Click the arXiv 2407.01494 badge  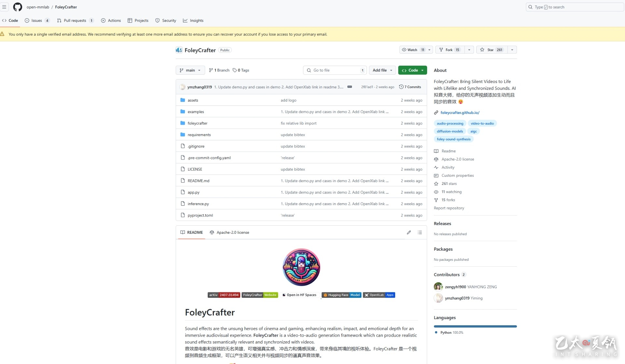tap(224, 295)
